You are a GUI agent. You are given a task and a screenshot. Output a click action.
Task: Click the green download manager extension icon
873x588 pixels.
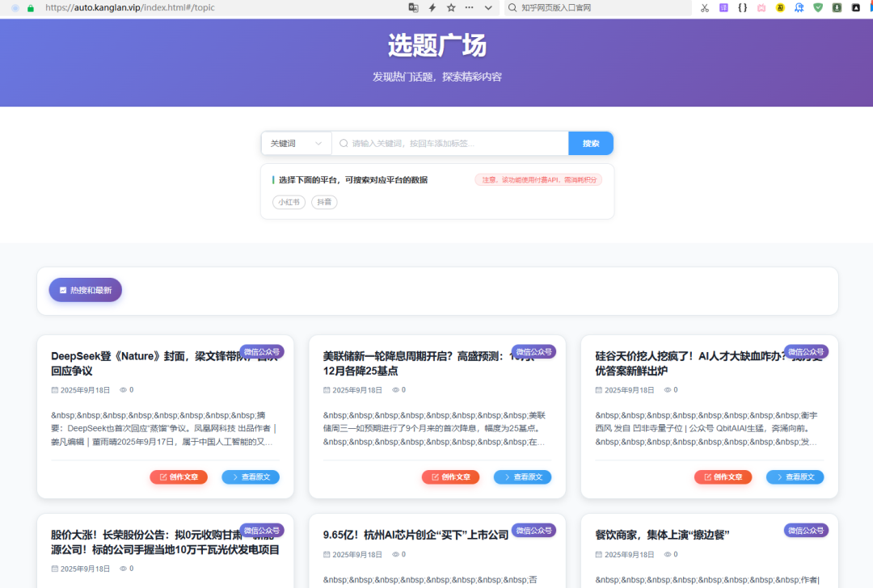(x=837, y=7)
